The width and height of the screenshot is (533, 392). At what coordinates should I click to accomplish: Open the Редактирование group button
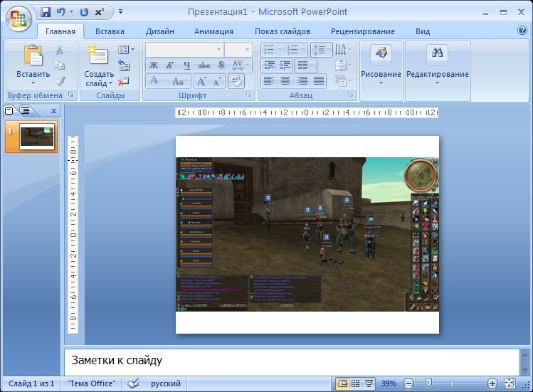438,70
